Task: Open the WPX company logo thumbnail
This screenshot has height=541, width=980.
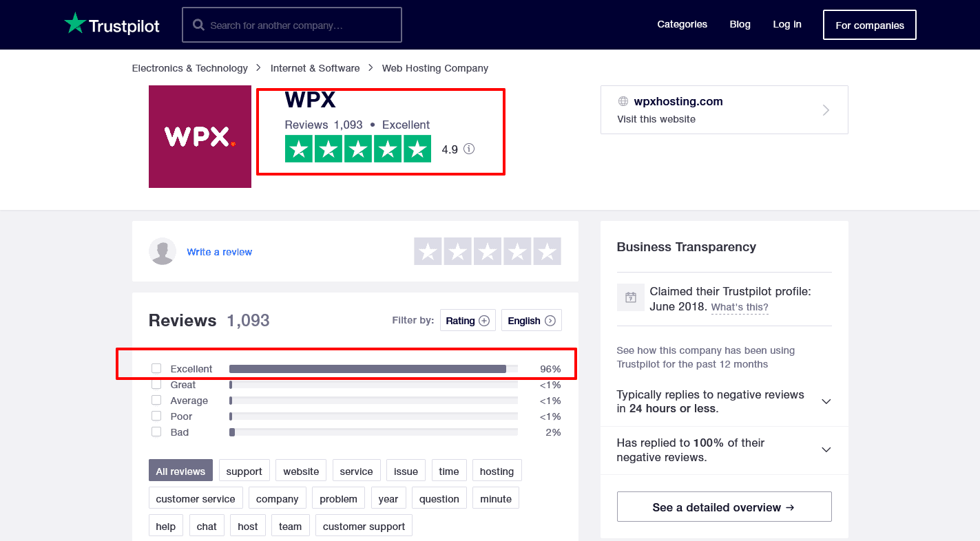Action: pyautogui.click(x=200, y=136)
